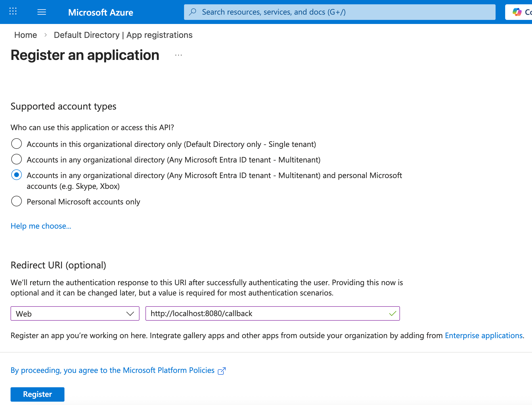Open Default Directory App registrations breadcrumb
Viewport: 532px width, 405px height.
[123, 35]
